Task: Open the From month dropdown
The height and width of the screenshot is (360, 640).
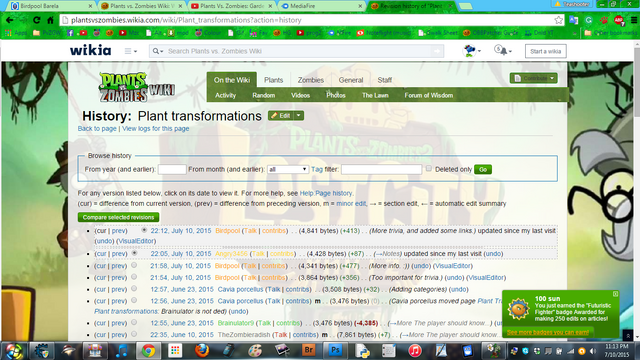Action: pyautogui.click(x=288, y=169)
